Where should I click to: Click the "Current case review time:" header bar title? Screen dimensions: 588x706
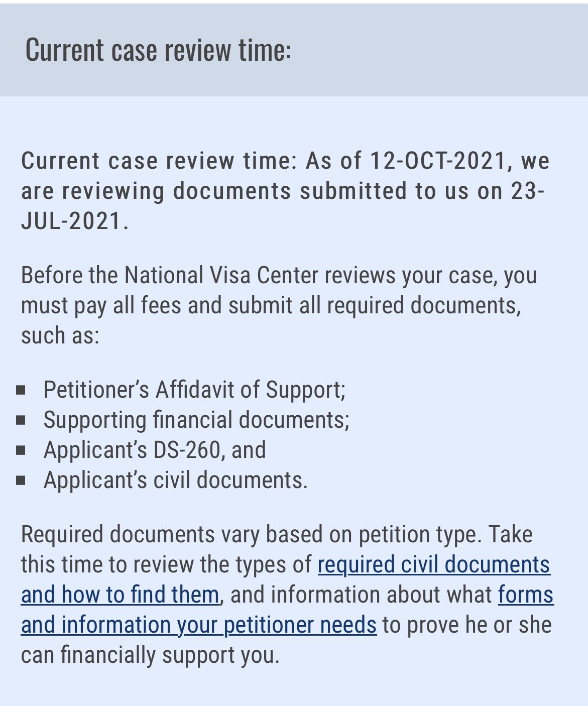(158, 49)
